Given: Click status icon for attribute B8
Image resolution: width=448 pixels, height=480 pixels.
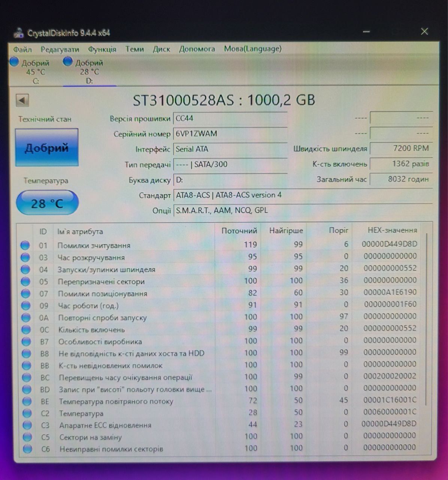Looking at the screenshot, I should [26, 353].
